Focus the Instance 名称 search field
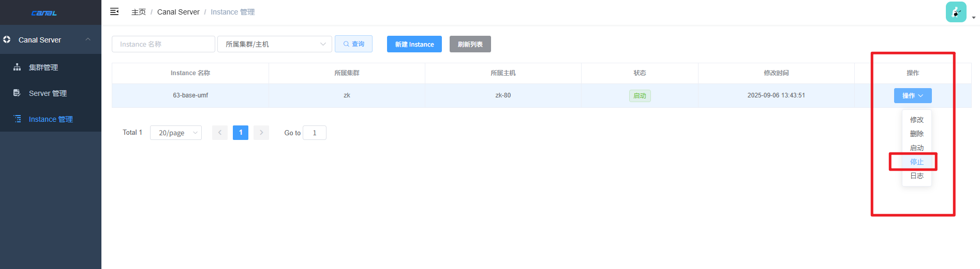 pyautogui.click(x=164, y=44)
